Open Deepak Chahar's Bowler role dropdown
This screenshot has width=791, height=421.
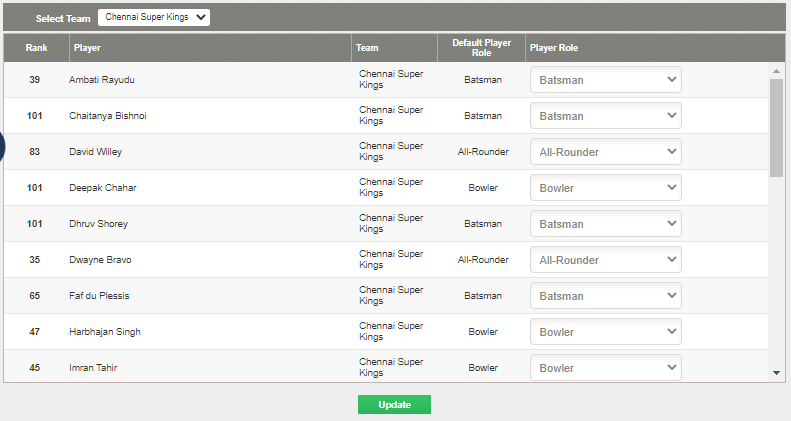pyautogui.click(x=605, y=188)
